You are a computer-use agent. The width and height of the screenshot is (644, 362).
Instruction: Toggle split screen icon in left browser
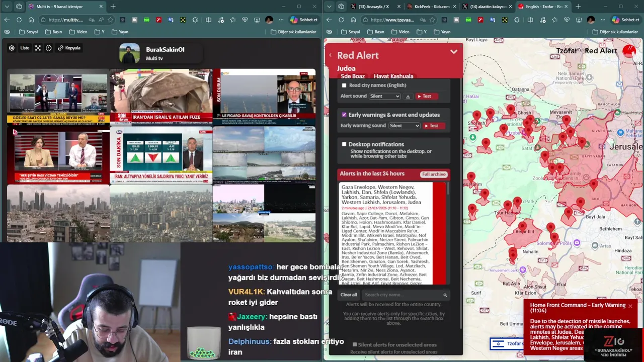[x=208, y=20]
